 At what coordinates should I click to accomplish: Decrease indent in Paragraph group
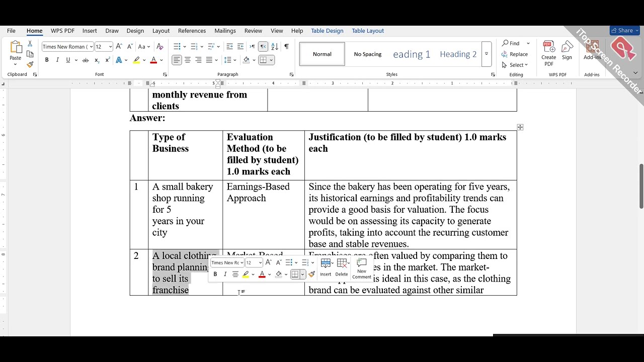(x=229, y=47)
